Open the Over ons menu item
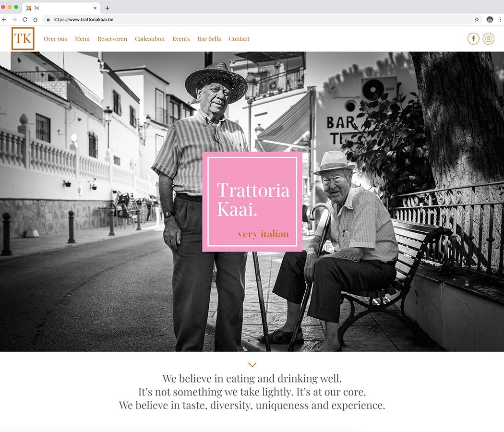Screen dimensions: 504x432 pyautogui.click(x=55, y=39)
